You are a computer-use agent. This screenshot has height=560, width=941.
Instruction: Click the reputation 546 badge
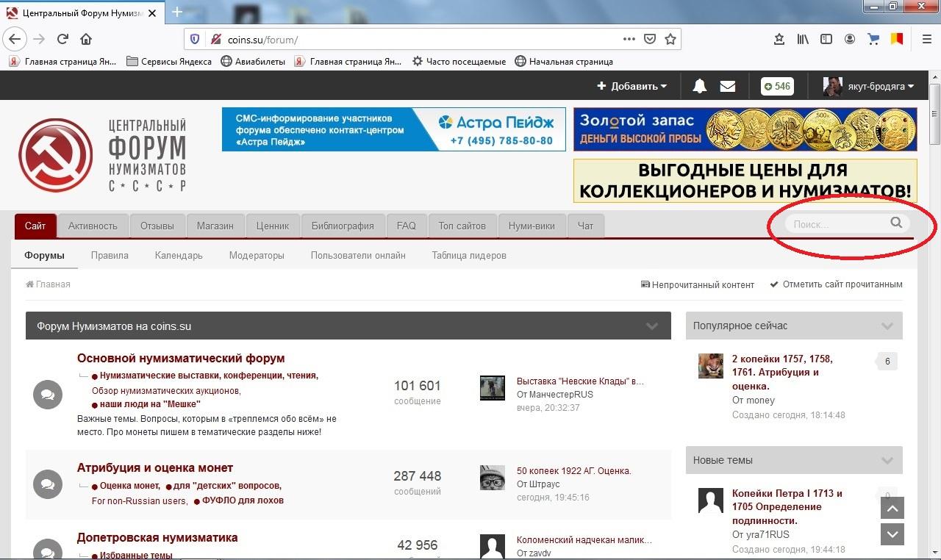pos(777,86)
